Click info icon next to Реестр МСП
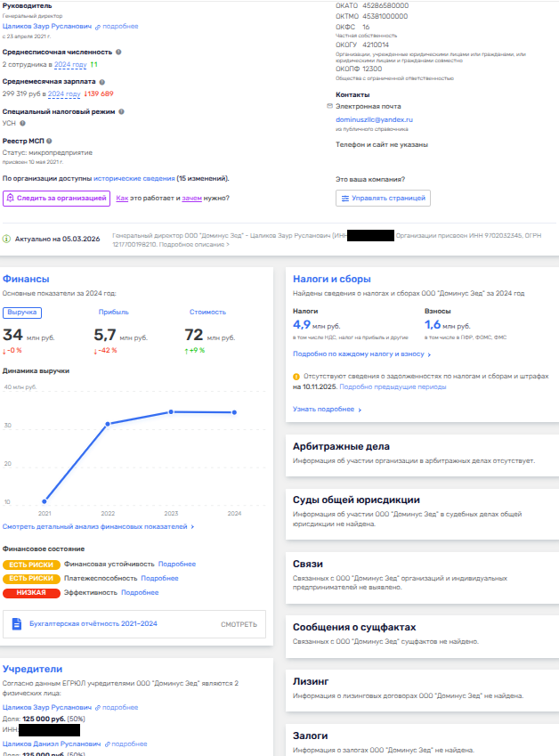The height and width of the screenshot is (756, 559). (x=50, y=141)
